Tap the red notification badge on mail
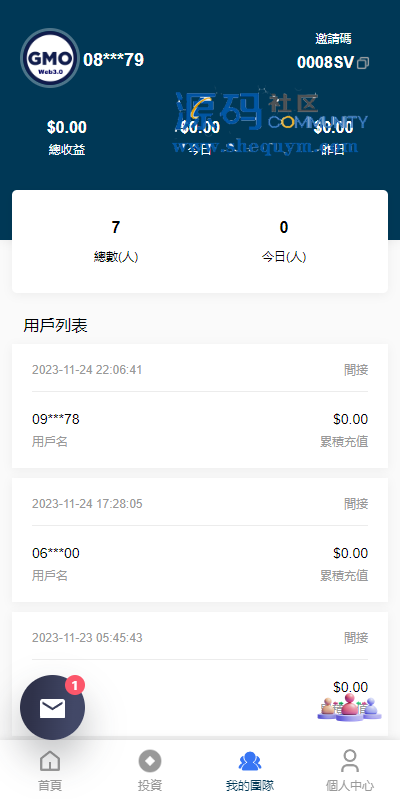 [x=75, y=685]
